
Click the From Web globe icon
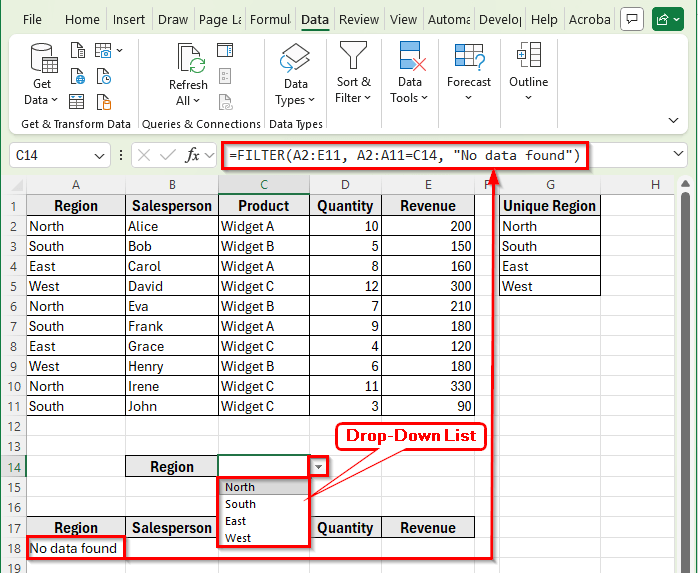(78, 77)
